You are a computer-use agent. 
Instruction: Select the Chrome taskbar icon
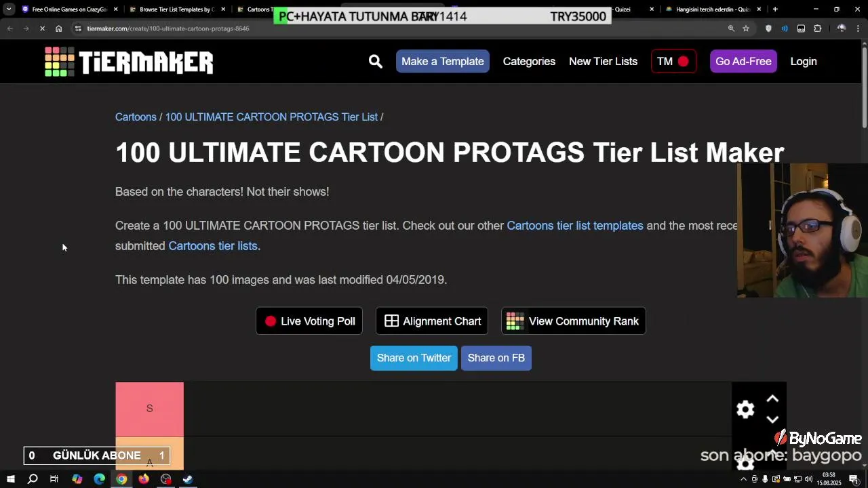pos(121,479)
